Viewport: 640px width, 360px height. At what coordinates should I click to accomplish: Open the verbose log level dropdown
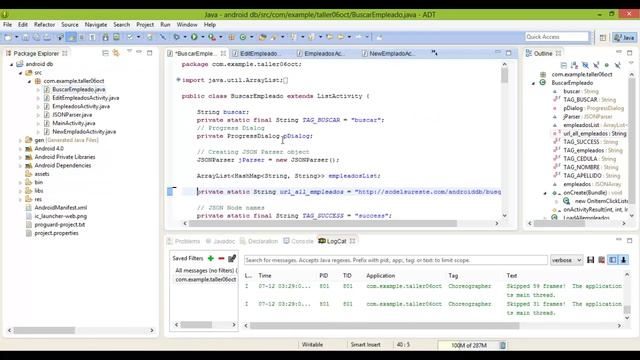click(x=567, y=260)
